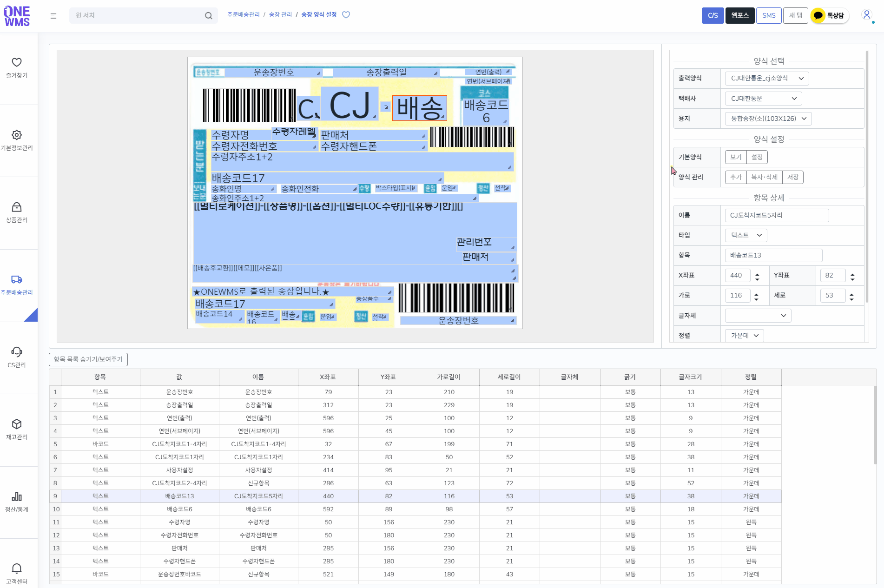
Task: Click 설정 for 기본양식
Action: [x=757, y=157]
